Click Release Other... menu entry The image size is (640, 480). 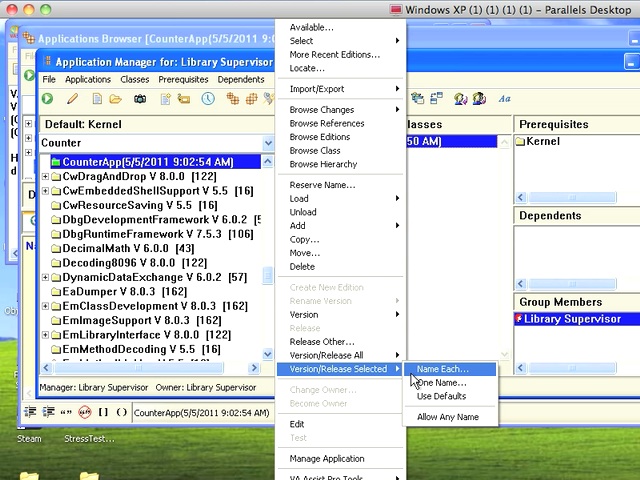[340, 342]
